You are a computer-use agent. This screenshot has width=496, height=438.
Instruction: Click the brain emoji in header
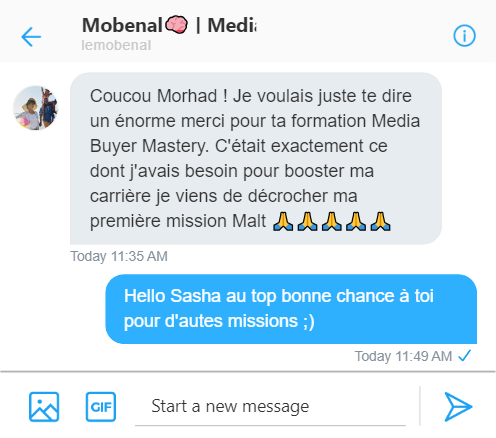click(176, 25)
